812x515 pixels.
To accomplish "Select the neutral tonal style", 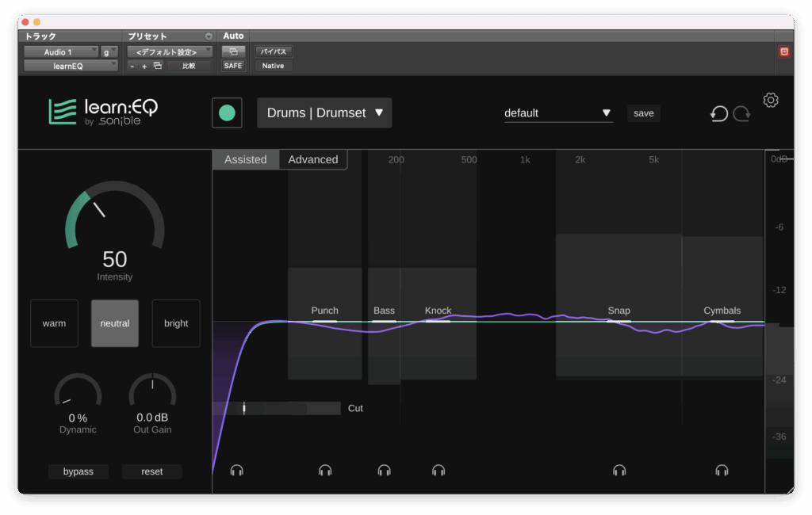I will pos(115,323).
